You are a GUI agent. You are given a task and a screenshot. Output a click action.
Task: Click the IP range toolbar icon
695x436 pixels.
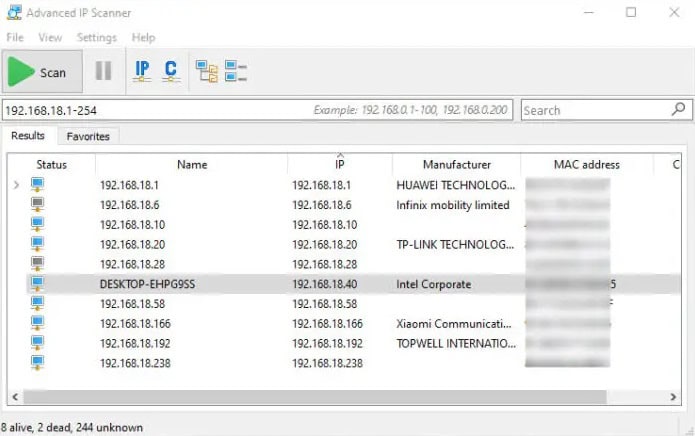point(142,71)
